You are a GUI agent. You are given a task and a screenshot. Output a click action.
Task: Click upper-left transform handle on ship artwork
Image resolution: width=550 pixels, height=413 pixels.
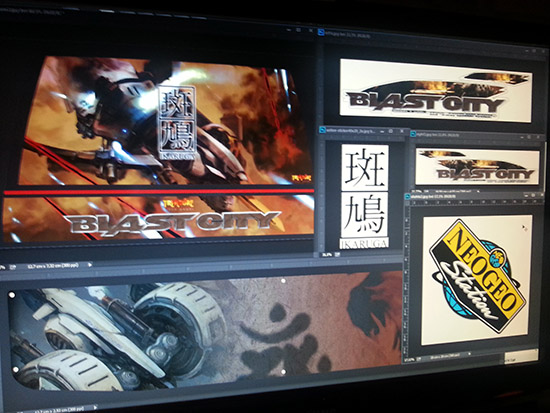12,295
